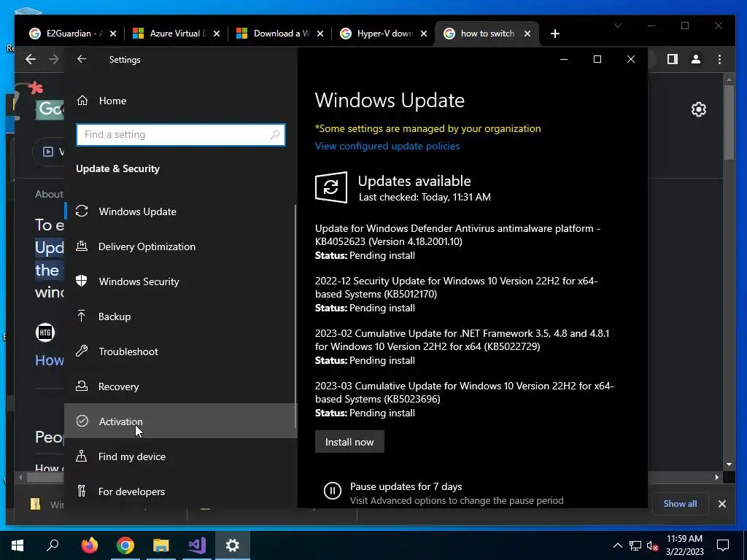Click the pause circle icon
This screenshot has width=747, height=560.
tap(333, 491)
